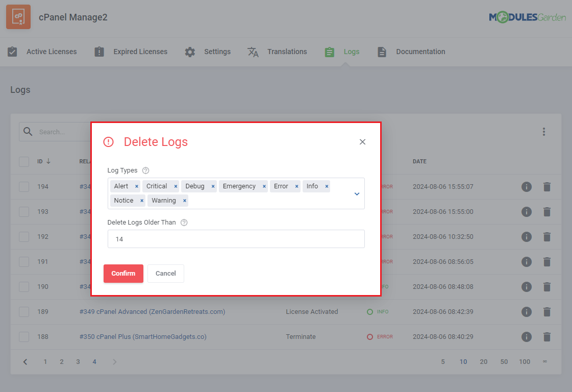Close the Delete Logs dialog
This screenshot has height=392, width=572.
pos(362,141)
